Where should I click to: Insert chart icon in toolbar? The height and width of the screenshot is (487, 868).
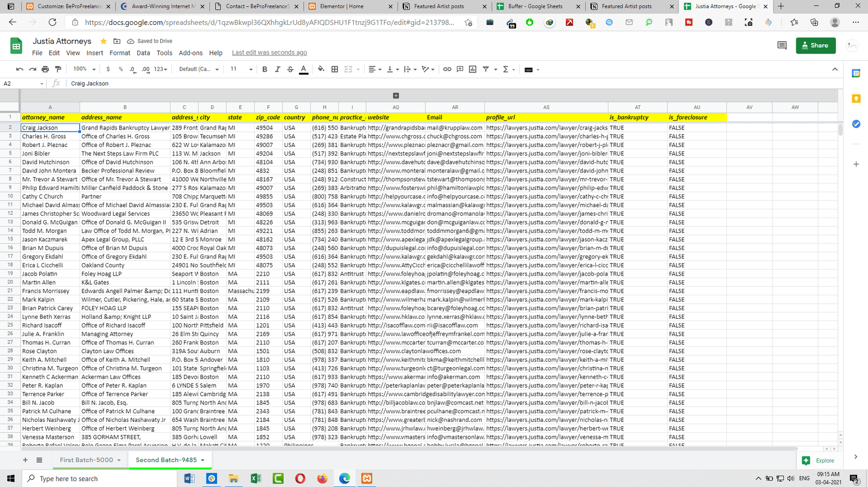(x=473, y=69)
